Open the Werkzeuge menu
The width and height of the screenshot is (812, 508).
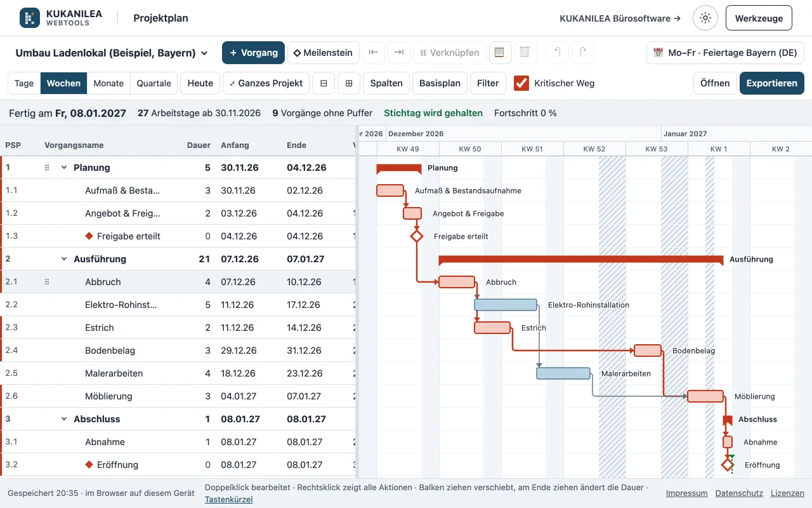point(759,18)
